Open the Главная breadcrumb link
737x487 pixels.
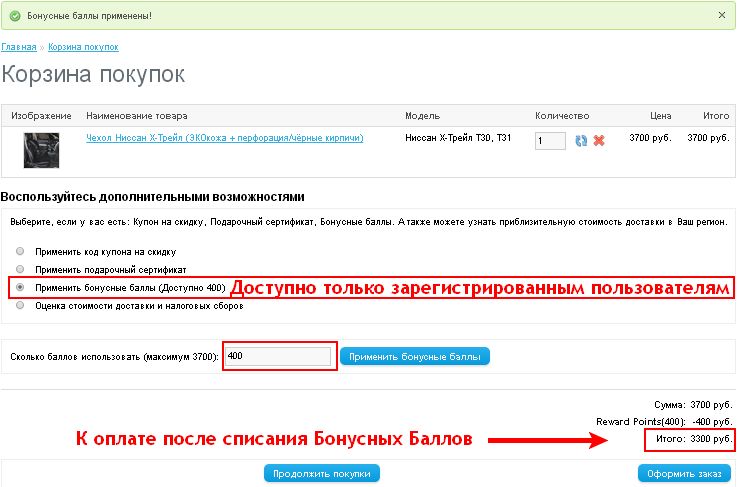coord(19,47)
